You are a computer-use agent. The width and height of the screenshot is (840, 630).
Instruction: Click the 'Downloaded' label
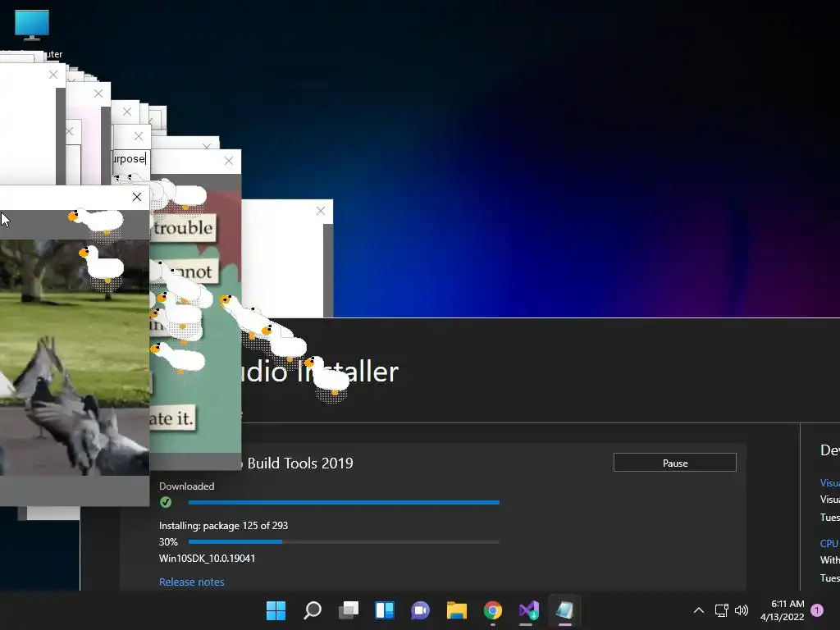coord(186,486)
